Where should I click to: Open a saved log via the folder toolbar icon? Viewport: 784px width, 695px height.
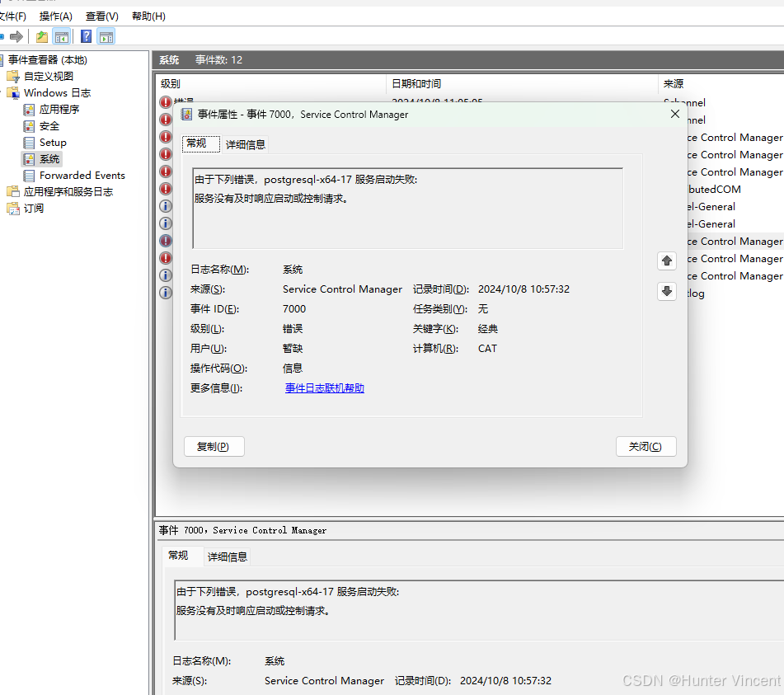point(42,36)
